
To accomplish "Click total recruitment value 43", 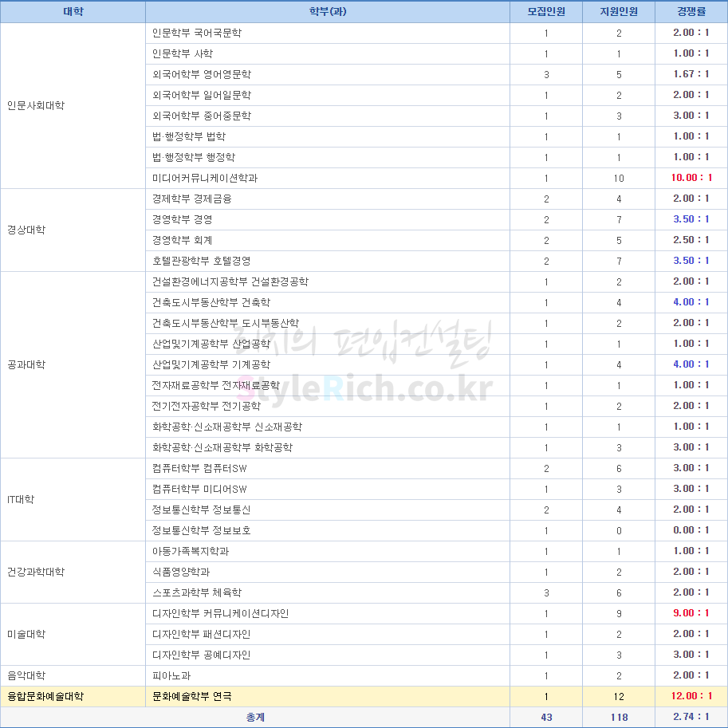I will (546, 718).
